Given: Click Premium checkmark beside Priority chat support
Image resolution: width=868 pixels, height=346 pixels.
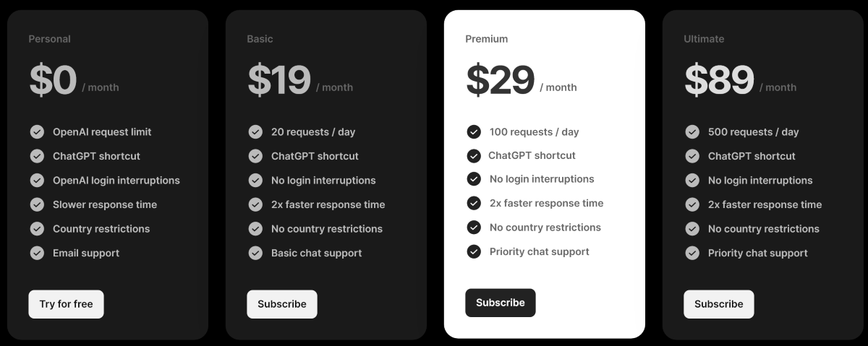Looking at the screenshot, I should [474, 251].
